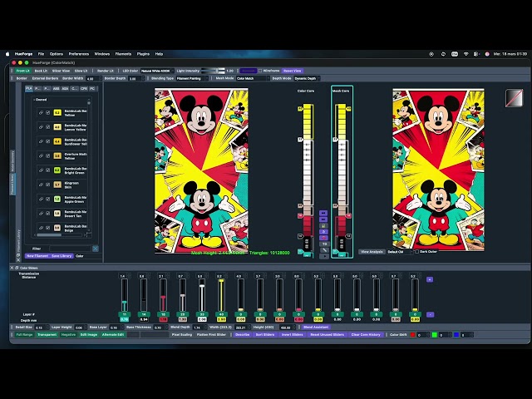
Task: Close the Filament Library side panel
Action: point(18,260)
